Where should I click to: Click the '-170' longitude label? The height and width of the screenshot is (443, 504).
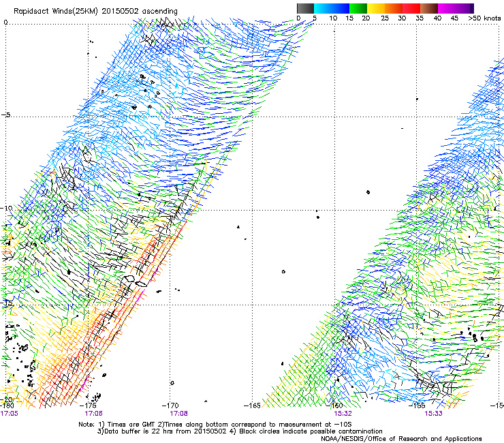tap(170, 406)
